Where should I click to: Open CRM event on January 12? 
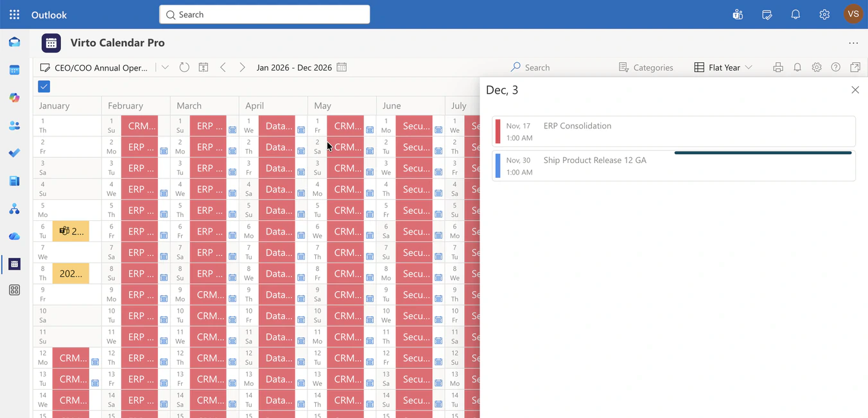pyautogui.click(x=71, y=358)
